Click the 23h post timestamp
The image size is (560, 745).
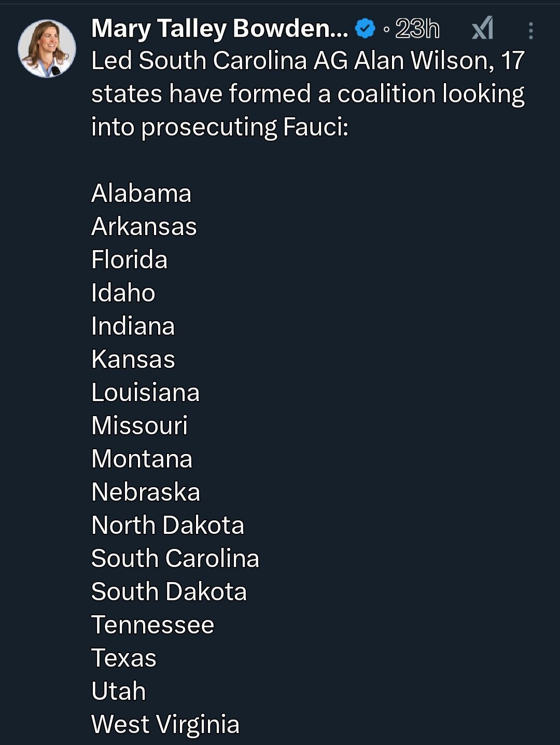pyautogui.click(x=417, y=29)
